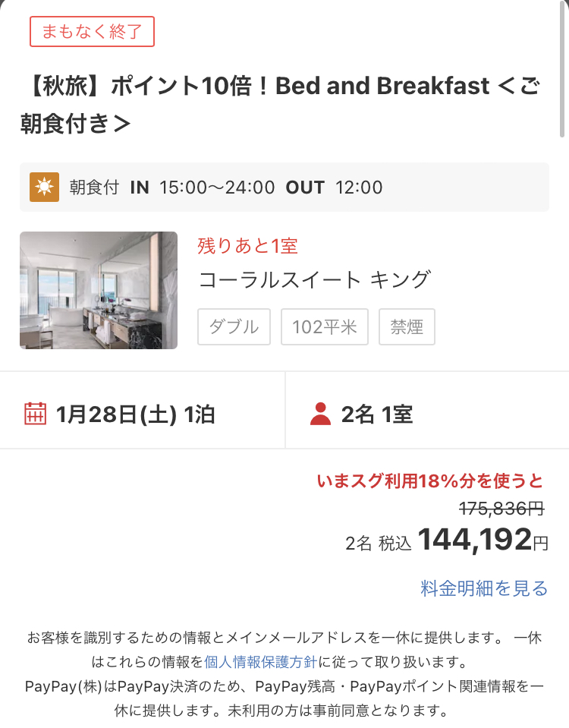Click the ダブル bed type tag

pyautogui.click(x=234, y=327)
